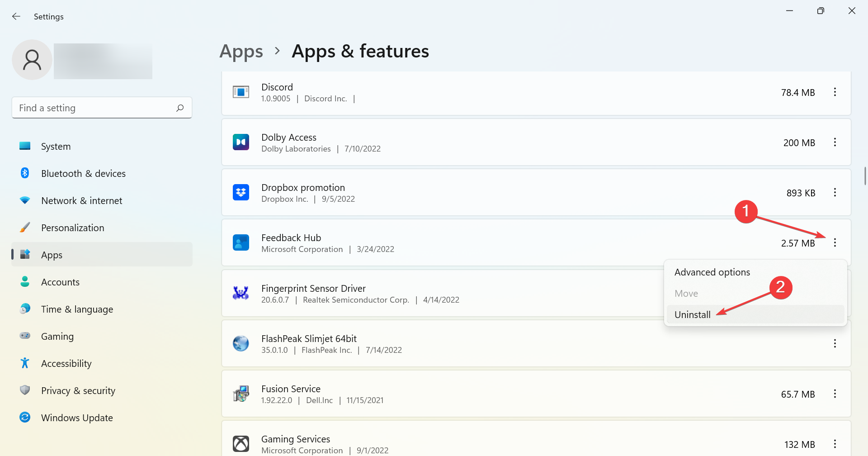Image resolution: width=868 pixels, height=456 pixels.
Task: Click the Dolby Access app icon
Action: 241,142
